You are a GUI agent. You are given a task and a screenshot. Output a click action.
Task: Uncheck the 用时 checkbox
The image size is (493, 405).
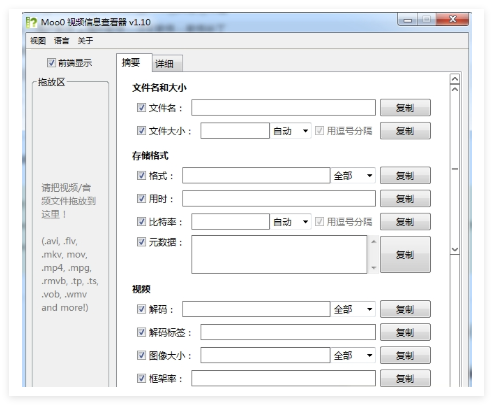pyautogui.click(x=141, y=199)
